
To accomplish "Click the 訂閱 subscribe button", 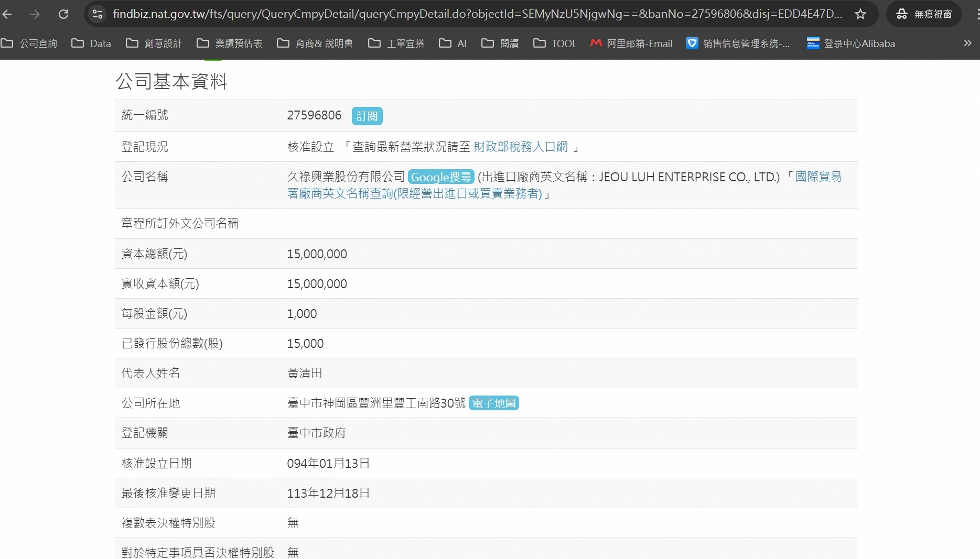I will (x=367, y=116).
